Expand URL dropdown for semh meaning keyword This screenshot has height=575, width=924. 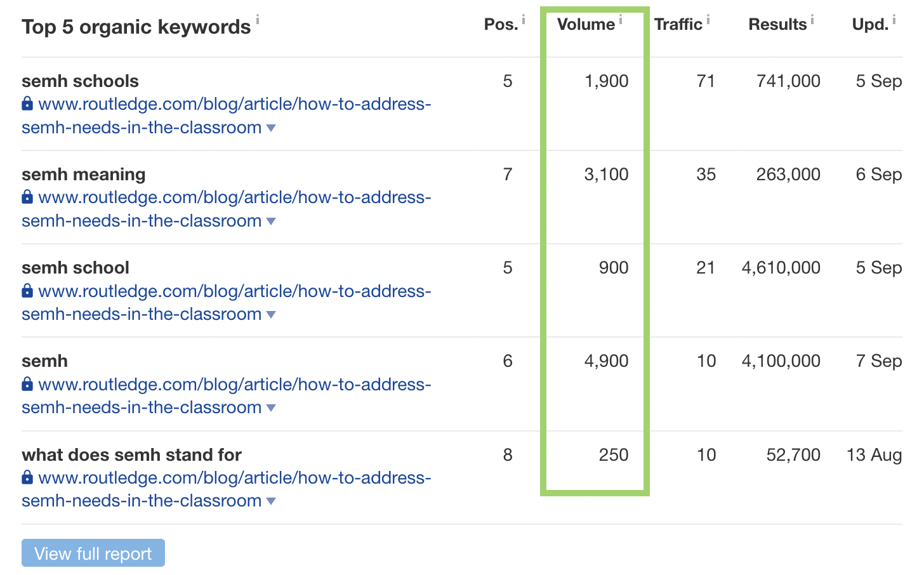pyautogui.click(x=271, y=221)
